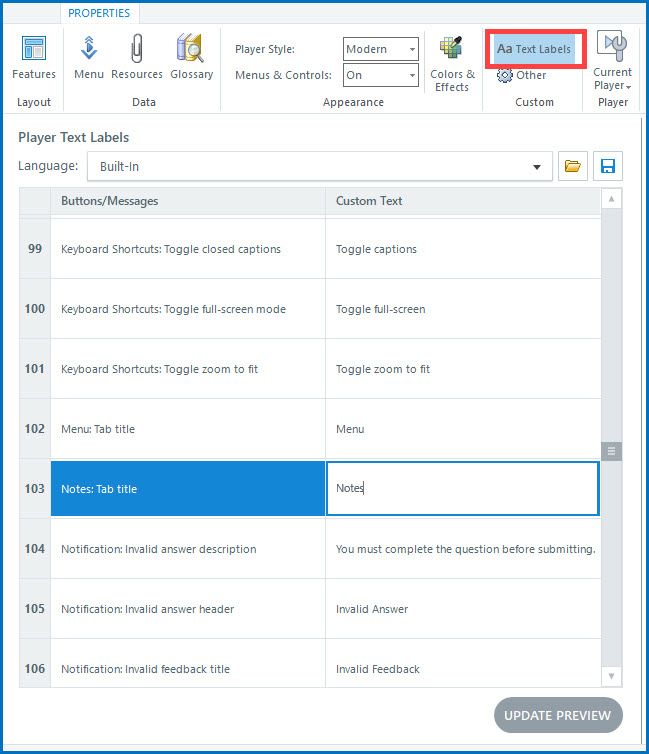
Task: Click custom text 'Invalid Answer'
Action: pyautogui.click(x=372, y=609)
